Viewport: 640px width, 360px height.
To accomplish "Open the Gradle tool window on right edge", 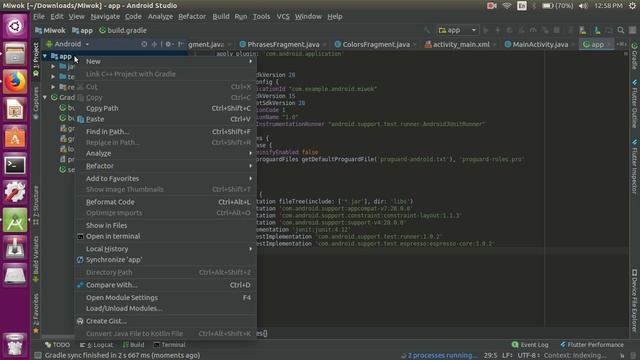I will point(634,56).
